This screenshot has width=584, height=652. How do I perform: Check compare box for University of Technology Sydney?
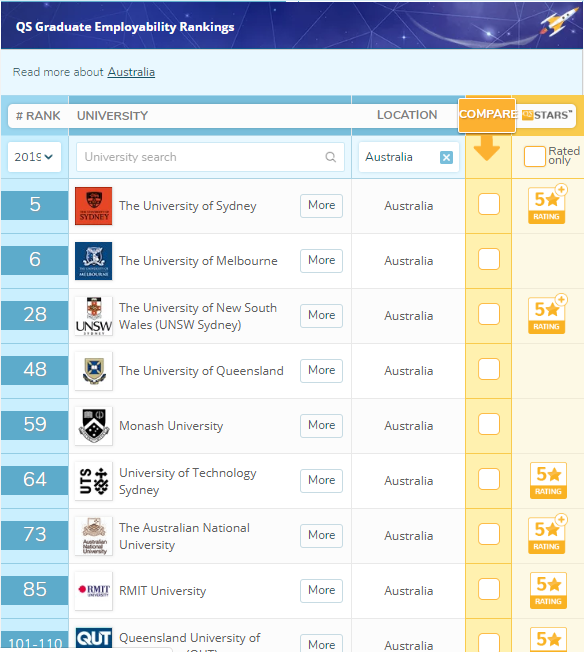click(489, 479)
